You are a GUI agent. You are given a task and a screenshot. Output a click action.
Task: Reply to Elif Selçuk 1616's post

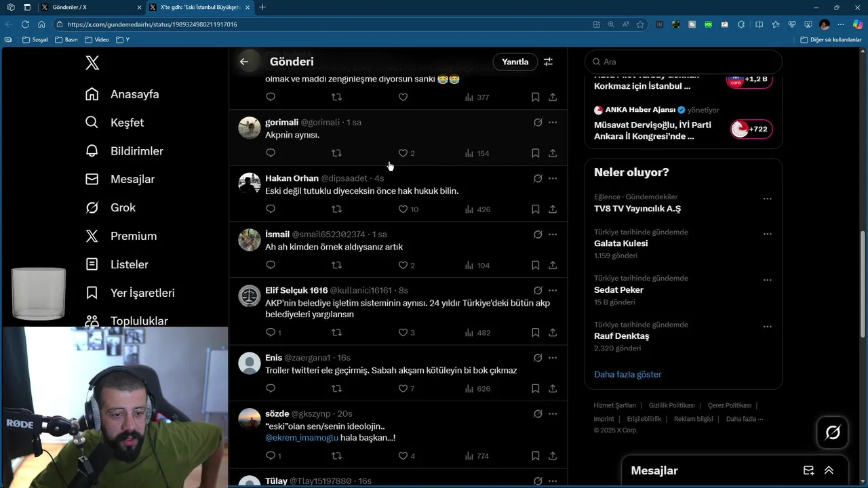click(x=271, y=333)
